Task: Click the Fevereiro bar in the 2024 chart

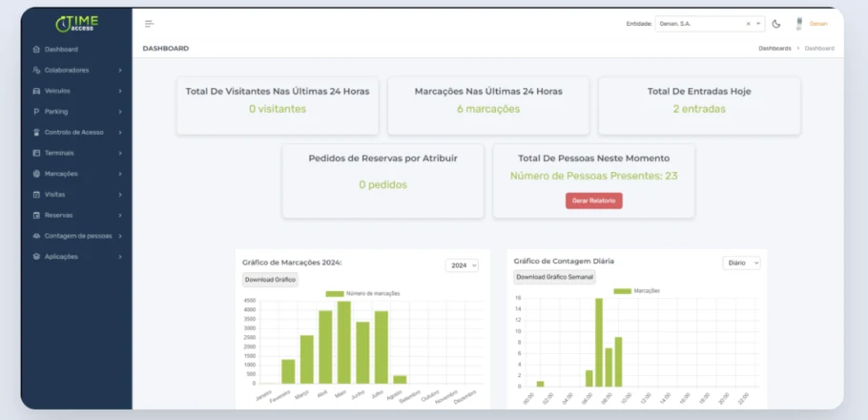Action: point(288,371)
